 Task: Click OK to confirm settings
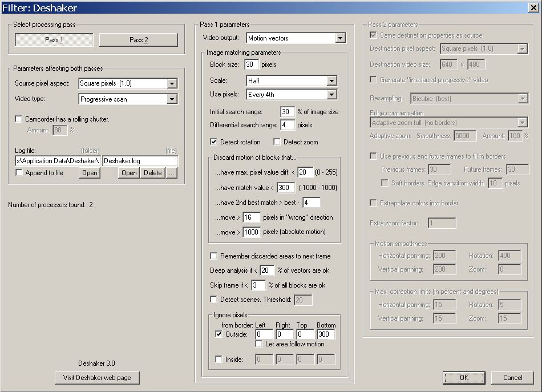coord(464,378)
